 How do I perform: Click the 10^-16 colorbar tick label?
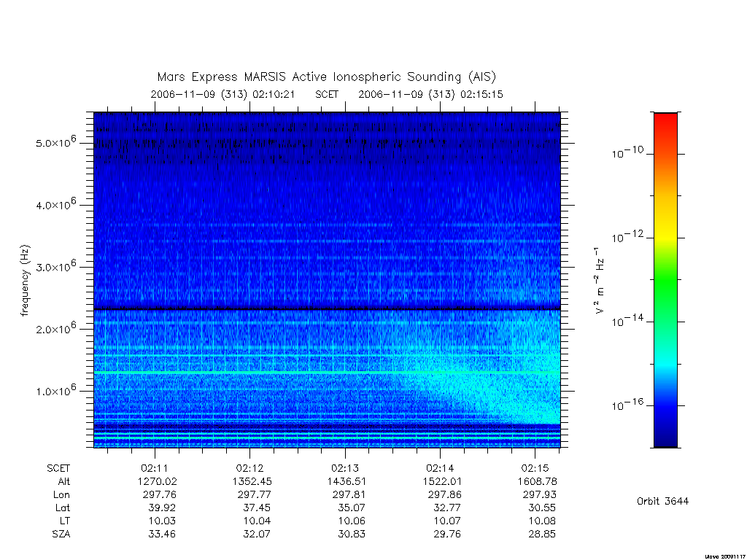point(627,405)
